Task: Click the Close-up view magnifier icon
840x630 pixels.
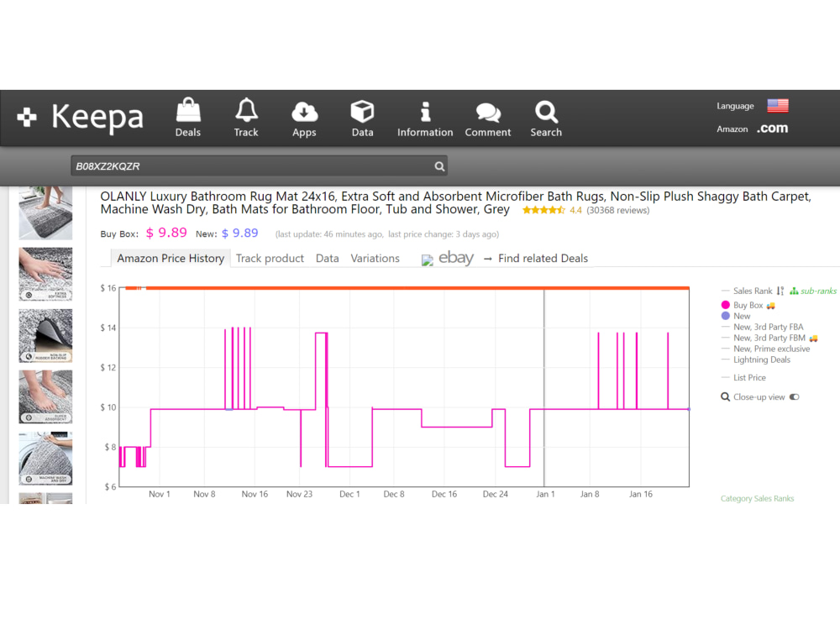Action: coord(726,397)
